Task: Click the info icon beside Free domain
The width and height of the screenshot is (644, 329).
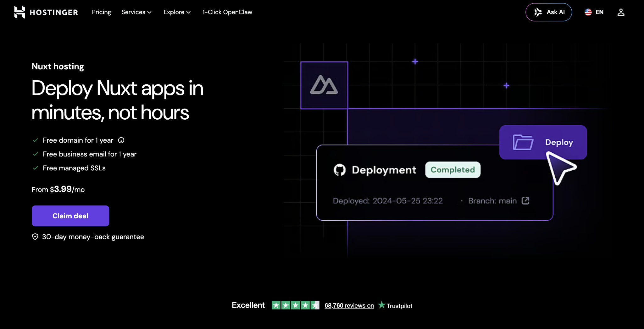Action: click(121, 140)
